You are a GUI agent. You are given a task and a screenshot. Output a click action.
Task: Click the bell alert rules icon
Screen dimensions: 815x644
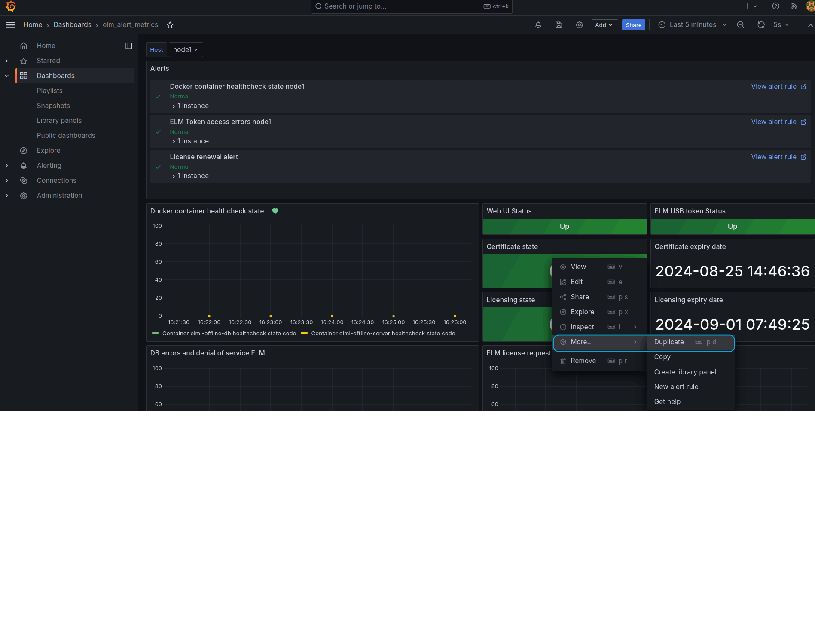pyautogui.click(x=538, y=25)
